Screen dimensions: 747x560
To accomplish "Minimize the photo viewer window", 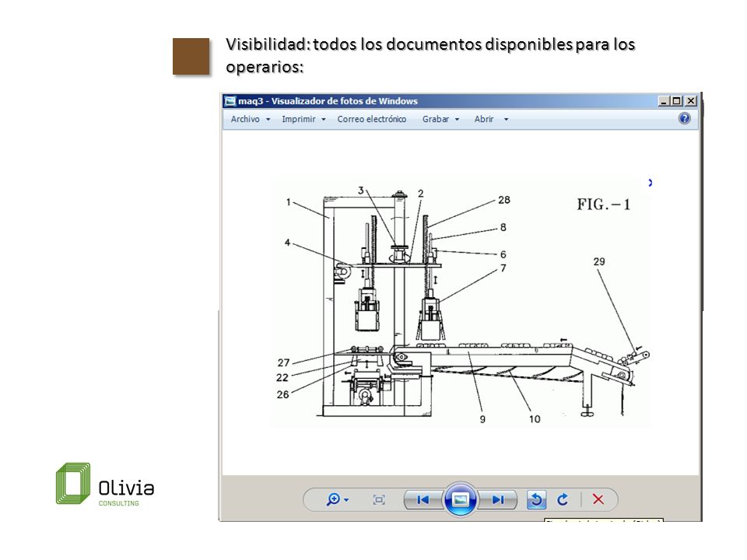I will 663,101.
